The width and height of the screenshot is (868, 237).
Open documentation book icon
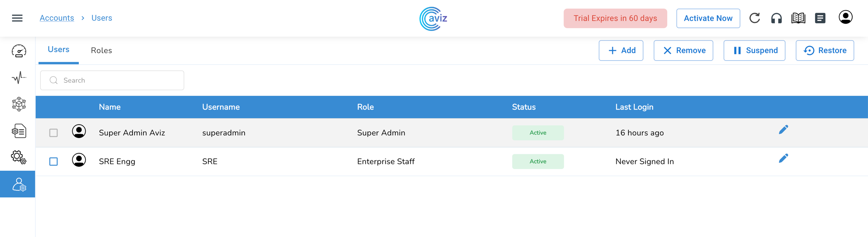click(x=798, y=18)
